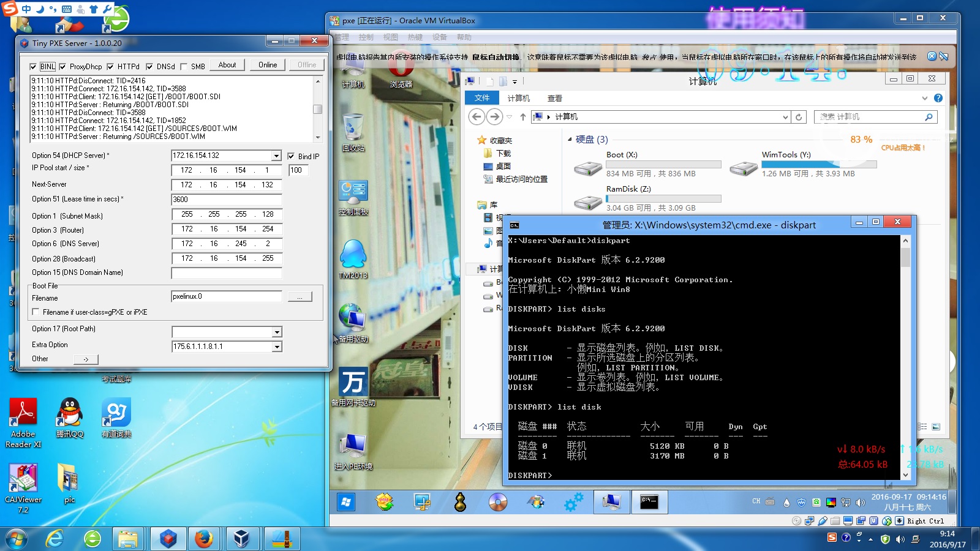Click the Explorer help question icon

point(938,98)
